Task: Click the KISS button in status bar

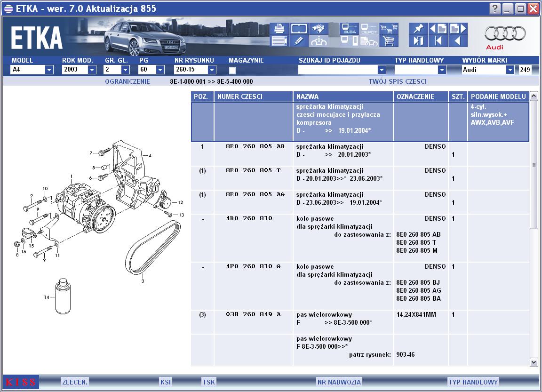Action: pyautogui.click(x=21, y=382)
